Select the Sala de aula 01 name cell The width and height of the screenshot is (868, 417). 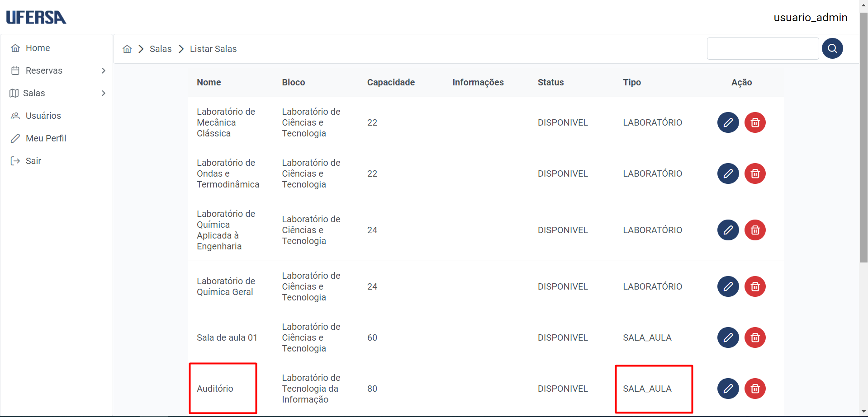tap(227, 337)
